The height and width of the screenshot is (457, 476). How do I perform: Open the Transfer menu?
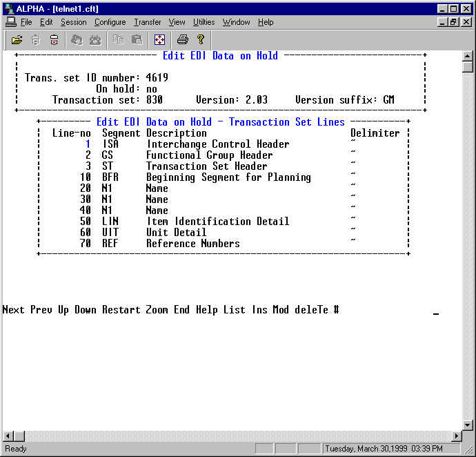pyautogui.click(x=147, y=22)
